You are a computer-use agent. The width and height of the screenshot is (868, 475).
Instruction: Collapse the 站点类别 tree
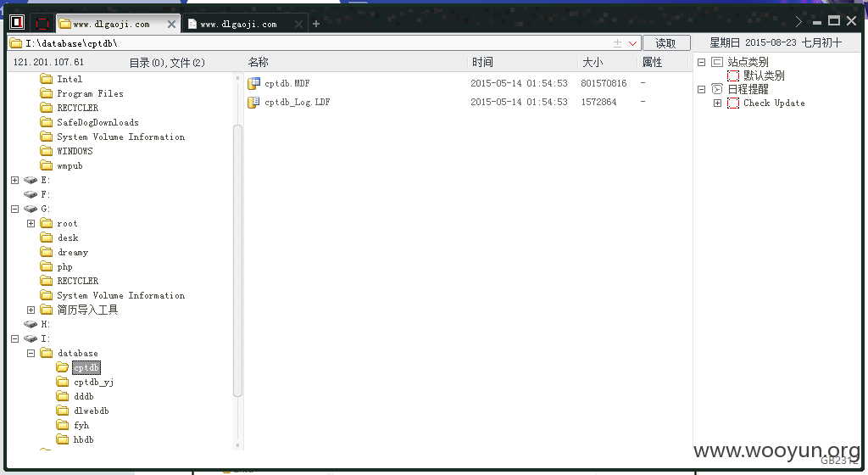pyautogui.click(x=701, y=62)
